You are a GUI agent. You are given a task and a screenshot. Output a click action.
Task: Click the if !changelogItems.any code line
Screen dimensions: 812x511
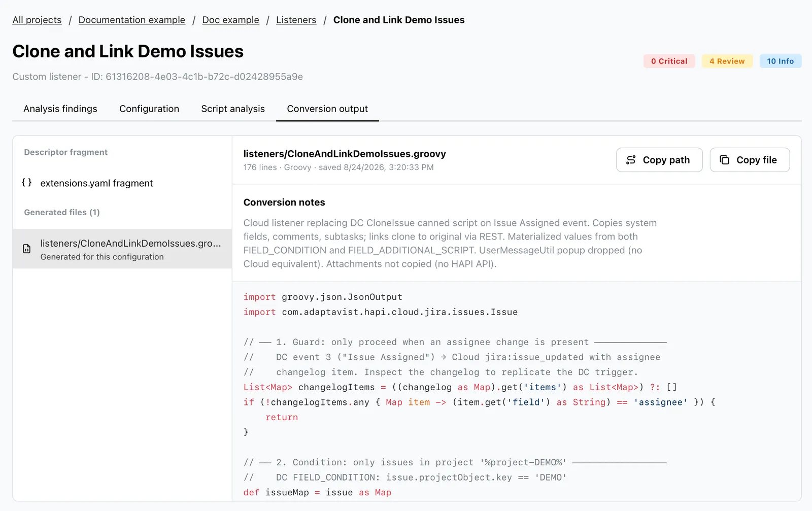point(480,402)
